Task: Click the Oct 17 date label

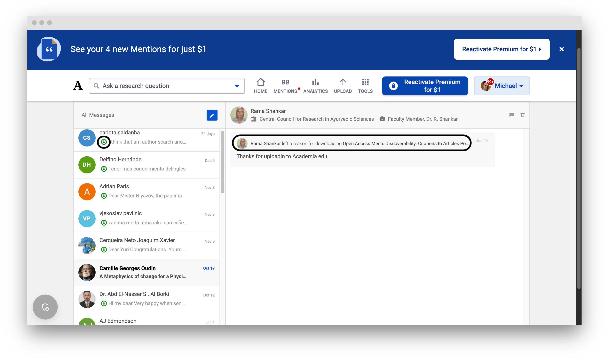Action: 209,268
